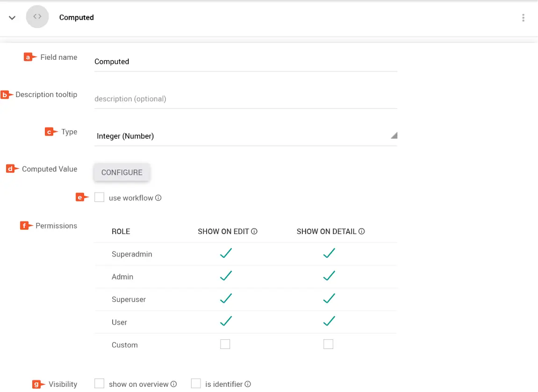The width and height of the screenshot is (538, 392).
Task: Open the three-dot options menu
Action: [523, 18]
